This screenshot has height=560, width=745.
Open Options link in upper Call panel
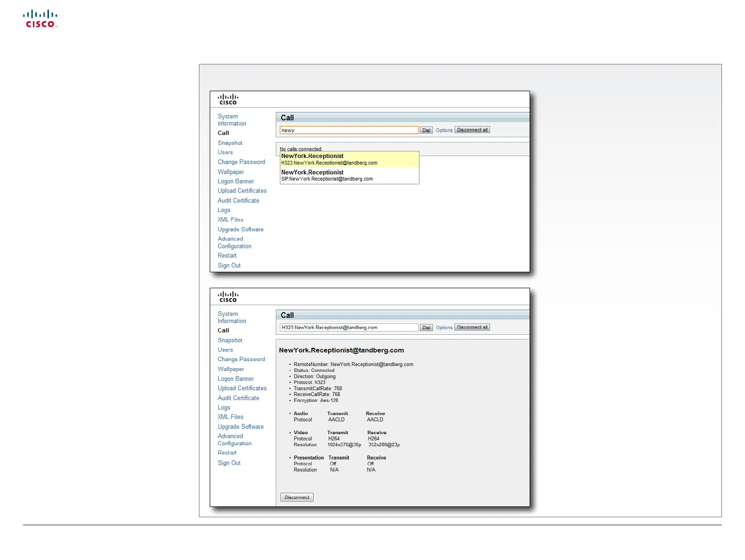coord(444,130)
